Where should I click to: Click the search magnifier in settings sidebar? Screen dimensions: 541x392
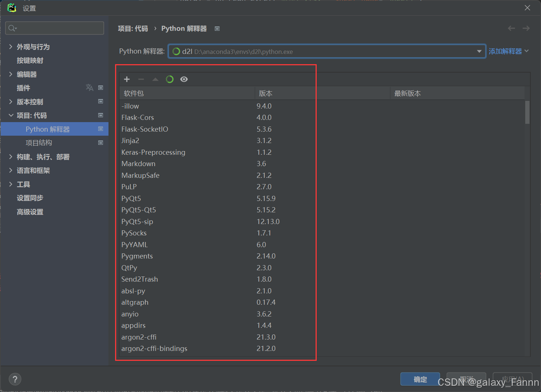pos(11,28)
